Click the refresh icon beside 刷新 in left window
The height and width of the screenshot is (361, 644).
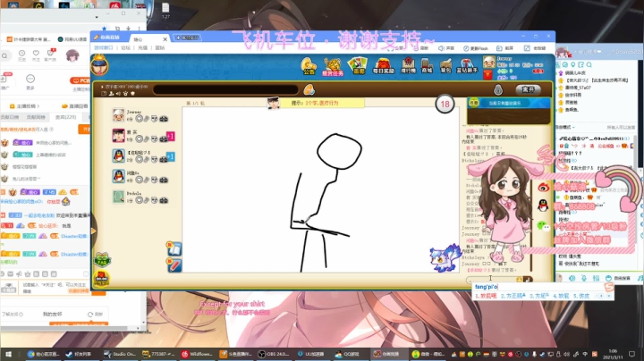tap(90, 315)
